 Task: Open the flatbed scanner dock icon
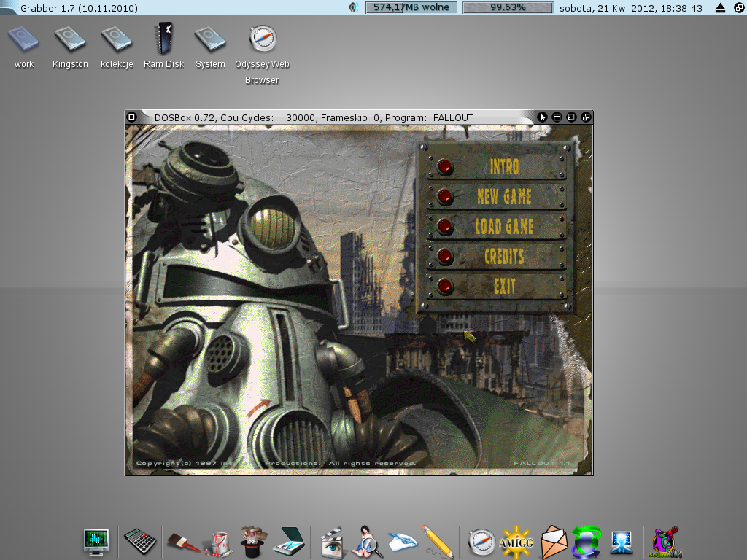(x=290, y=542)
